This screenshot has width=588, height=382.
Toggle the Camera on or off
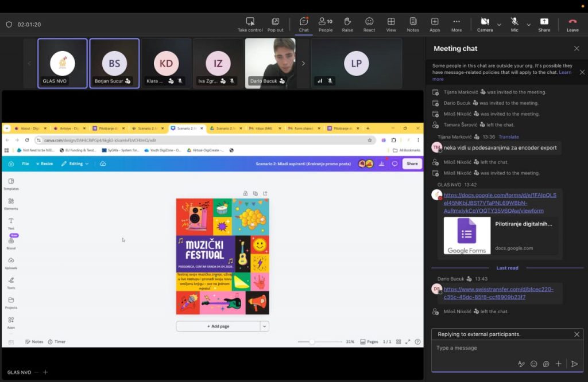click(x=485, y=24)
